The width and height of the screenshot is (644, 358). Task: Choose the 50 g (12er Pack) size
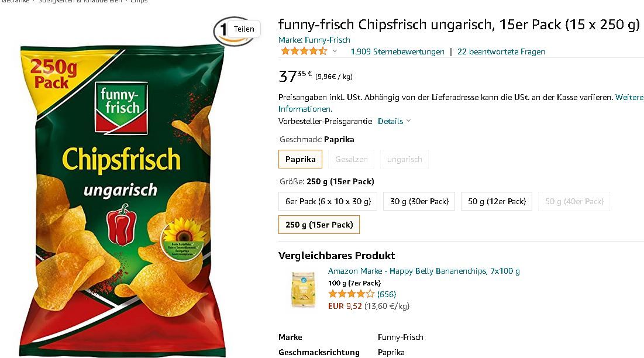497,201
